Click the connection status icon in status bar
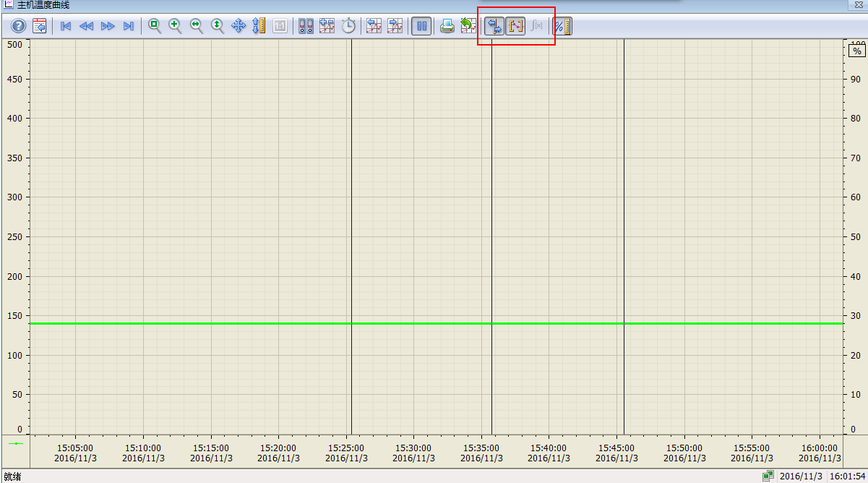 [x=768, y=476]
